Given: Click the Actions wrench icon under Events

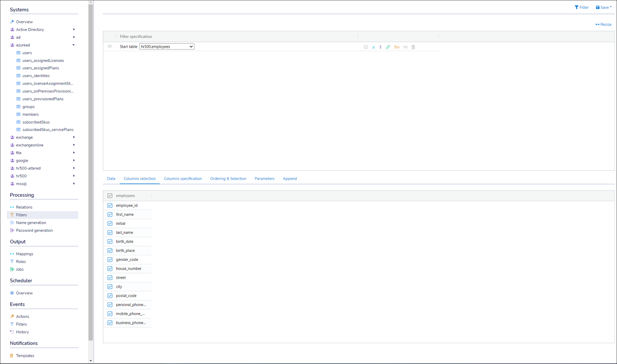Looking at the screenshot, I should point(12,316).
